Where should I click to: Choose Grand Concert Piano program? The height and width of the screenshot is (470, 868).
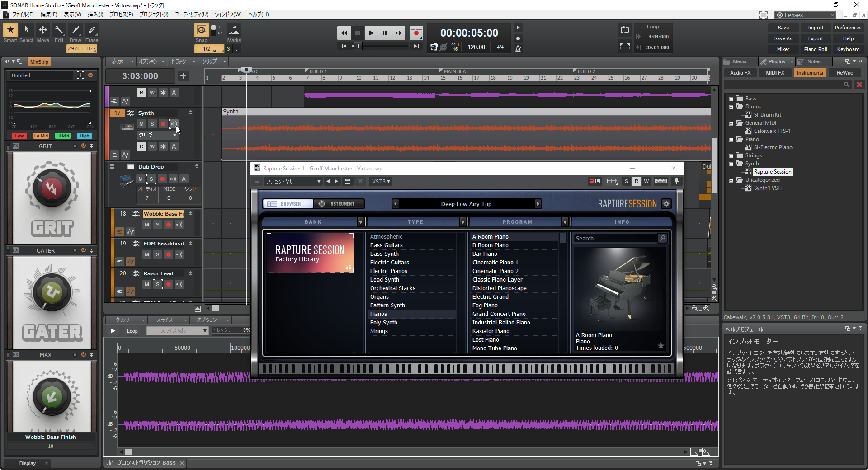click(514, 314)
